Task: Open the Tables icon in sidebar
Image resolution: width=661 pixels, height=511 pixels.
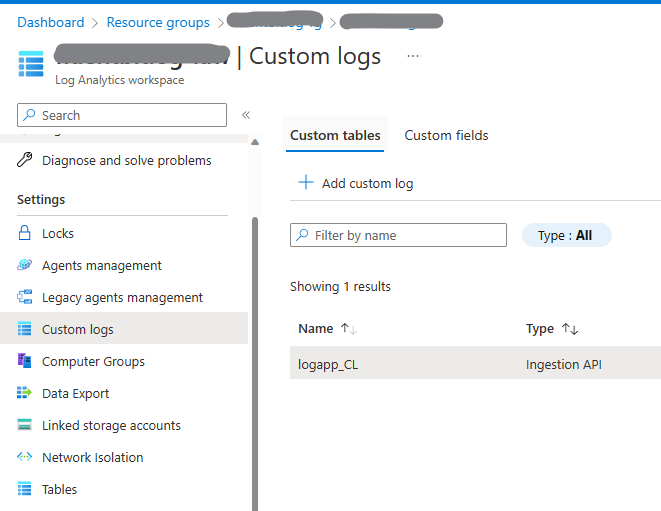Action: [25, 489]
